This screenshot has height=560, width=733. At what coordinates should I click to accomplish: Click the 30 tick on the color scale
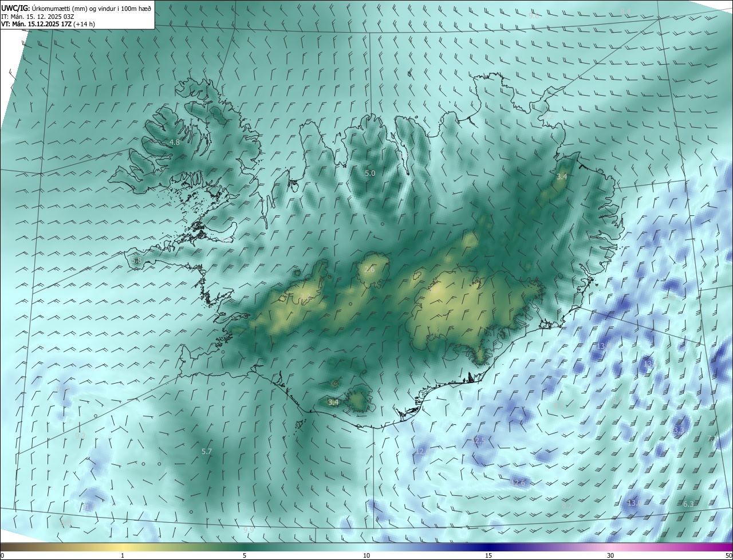click(610, 556)
